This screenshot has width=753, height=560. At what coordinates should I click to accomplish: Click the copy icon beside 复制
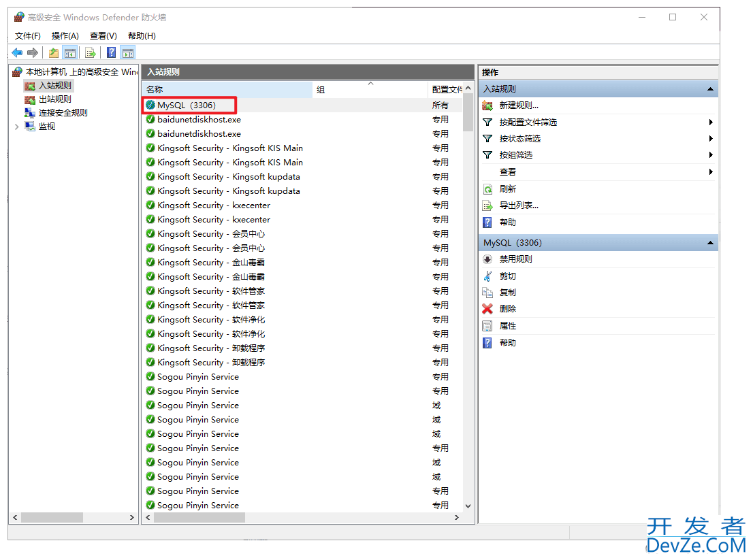tap(487, 292)
